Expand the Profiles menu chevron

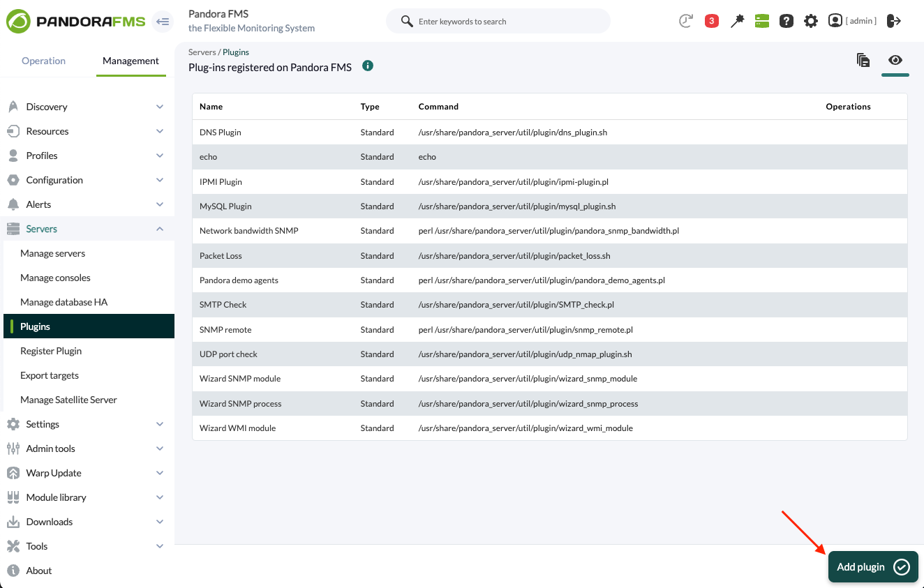pos(160,156)
